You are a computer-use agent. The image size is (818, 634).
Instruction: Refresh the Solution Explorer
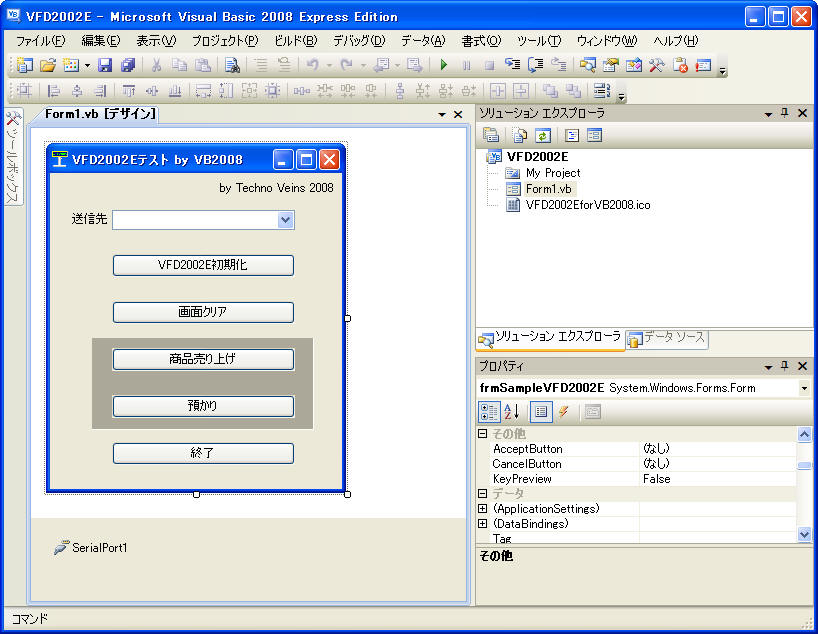[x=543, y=136]
